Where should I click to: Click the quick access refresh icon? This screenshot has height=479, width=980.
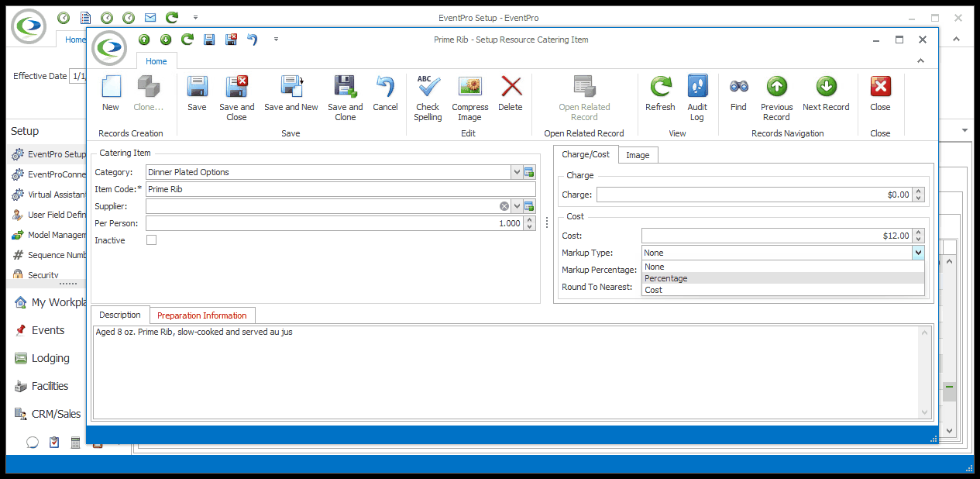(187, 40)
